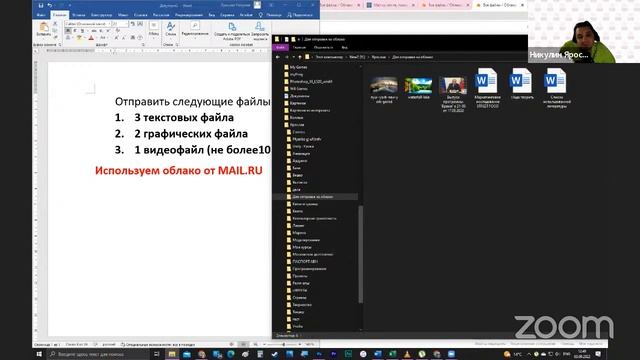Click 'Этот компьютер' in Explorer address path
Image resolution: width=640 pixels, height=360 pixels.
click(x=329, y=57)
